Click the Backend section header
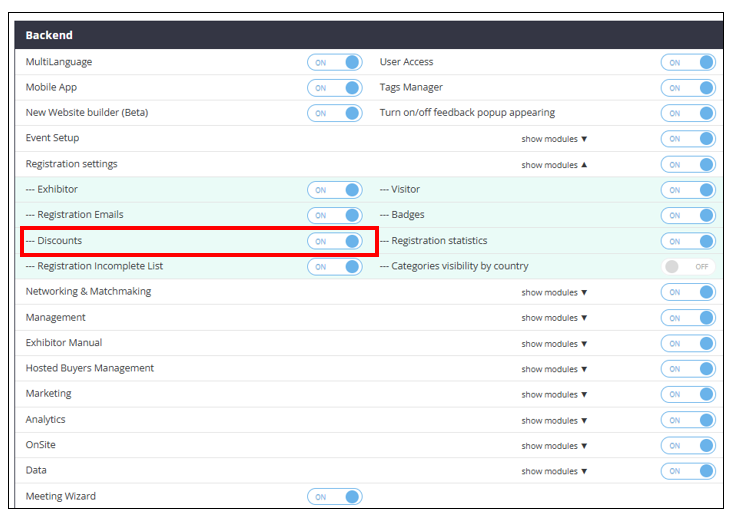Screen dimensions: 734x525 49,35
